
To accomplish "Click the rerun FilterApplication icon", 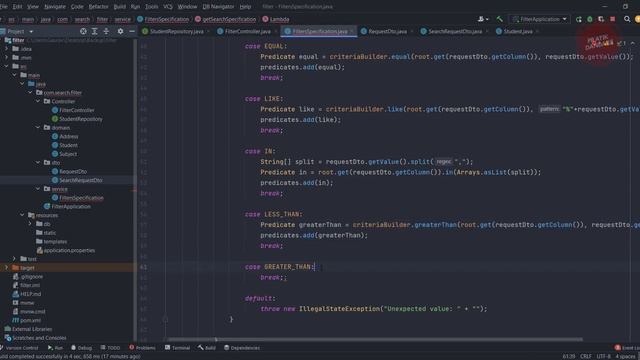I will click(x=578, y=19).
